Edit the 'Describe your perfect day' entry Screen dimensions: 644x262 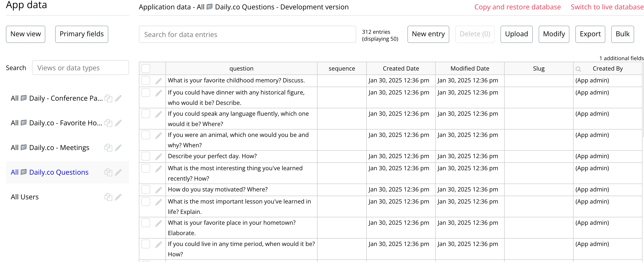point(159,156)
